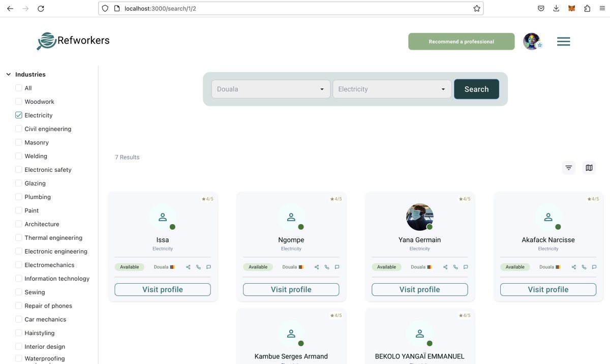Check the Electronic engineering checkbox
This screenshot has width=610, height=364.
[19, 251]
